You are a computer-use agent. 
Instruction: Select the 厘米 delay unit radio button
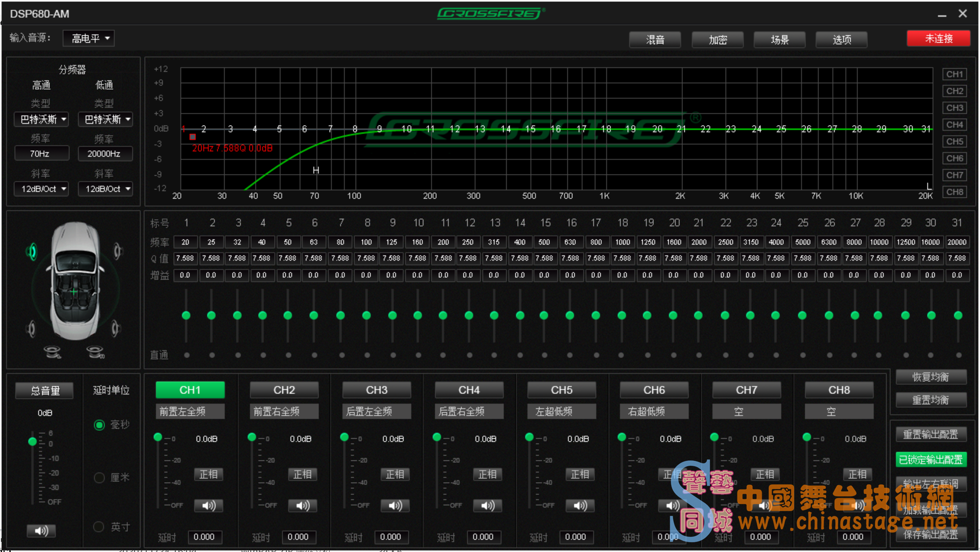tap(99, 478)
